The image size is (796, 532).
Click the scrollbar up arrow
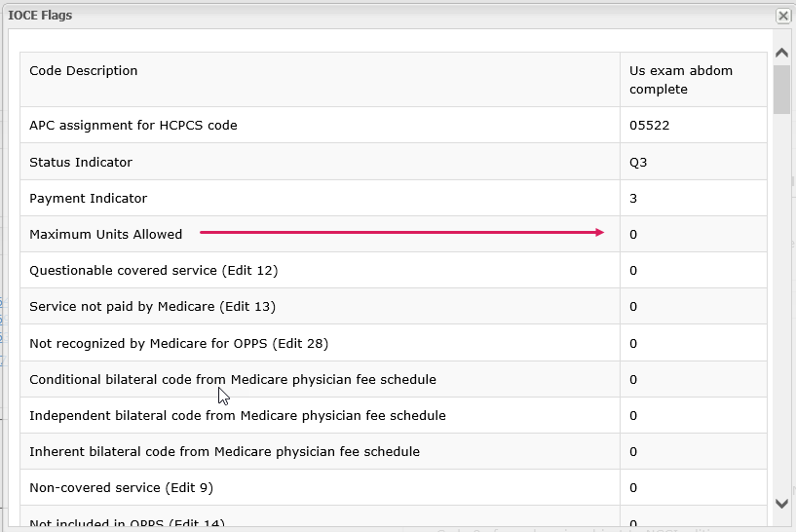pyautogui.click(x=781, y=53)
